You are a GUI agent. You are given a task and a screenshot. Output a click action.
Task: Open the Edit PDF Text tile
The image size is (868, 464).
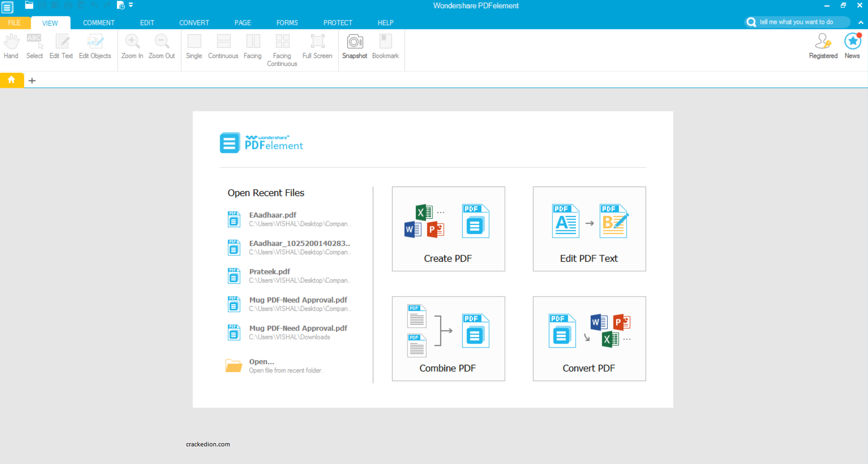click(x=589, y=229)
